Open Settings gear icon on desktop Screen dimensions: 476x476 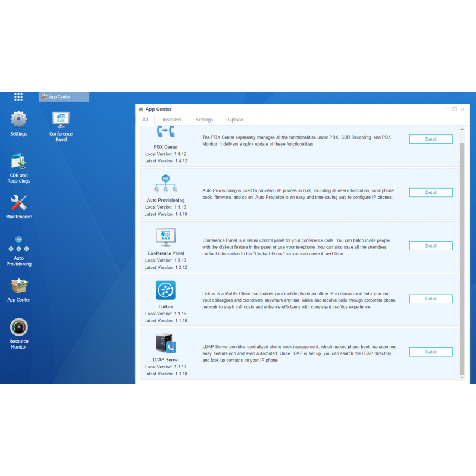18,119
